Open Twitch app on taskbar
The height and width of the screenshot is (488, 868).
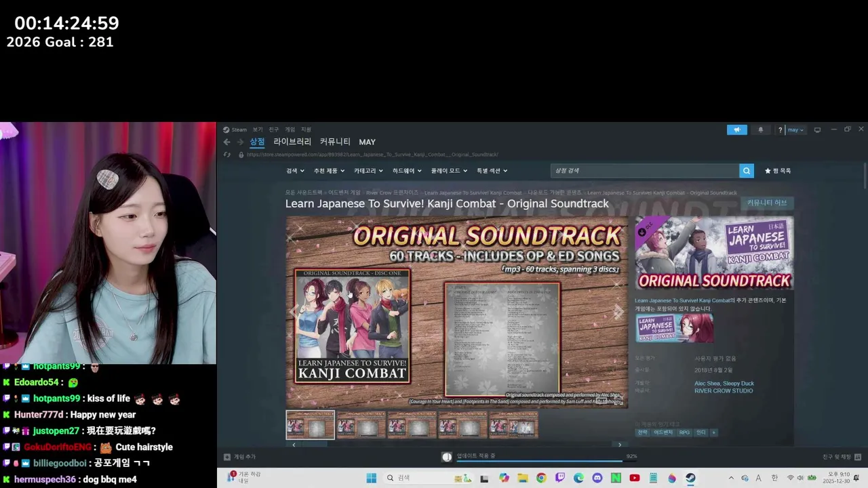tap(560, 478)
